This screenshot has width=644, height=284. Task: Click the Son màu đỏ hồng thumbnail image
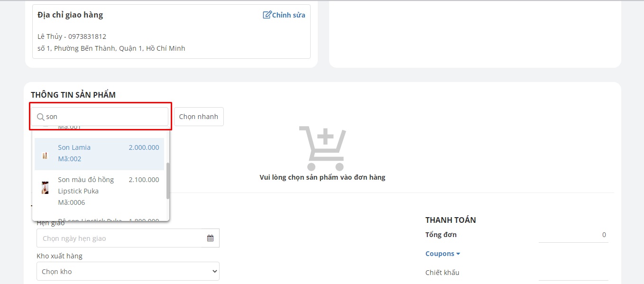click(45, 188)
